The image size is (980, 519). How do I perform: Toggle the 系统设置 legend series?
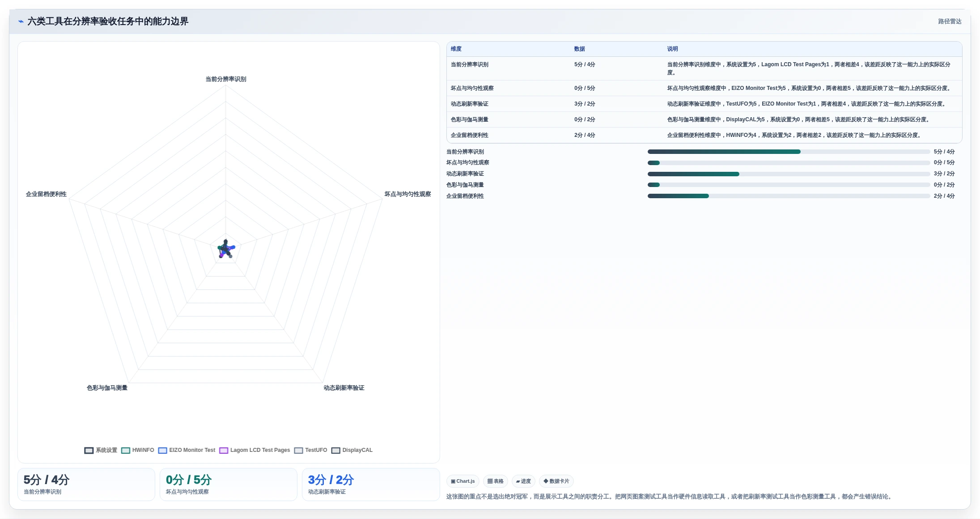click(x=101, y=450)
